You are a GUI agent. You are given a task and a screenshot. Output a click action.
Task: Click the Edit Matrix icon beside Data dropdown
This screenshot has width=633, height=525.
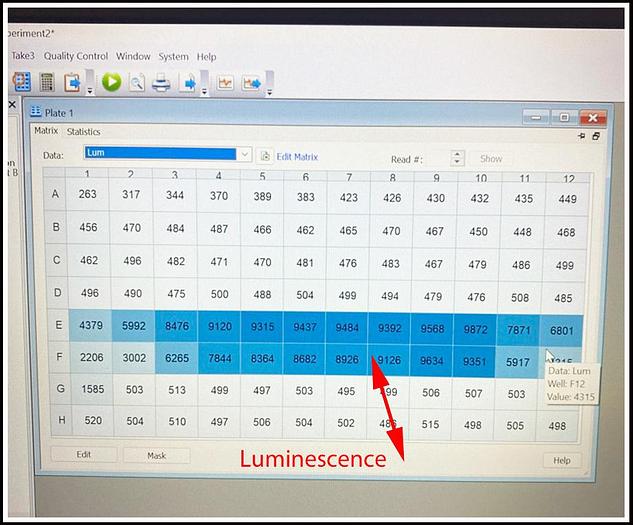point(265,156)
